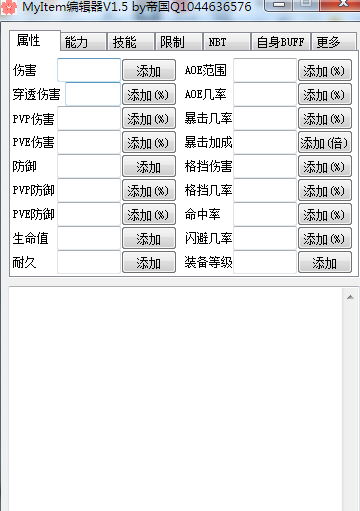Click 添加(%) button for PVP防御
The width and height of the screenshot is (360, 511).
149,190
